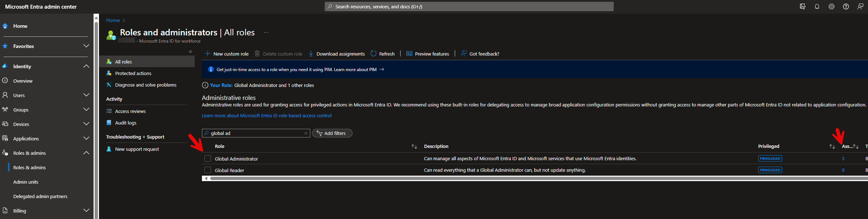Open the help question mark icon
This screenshot has height=219, width=868.
click(846, 6)
